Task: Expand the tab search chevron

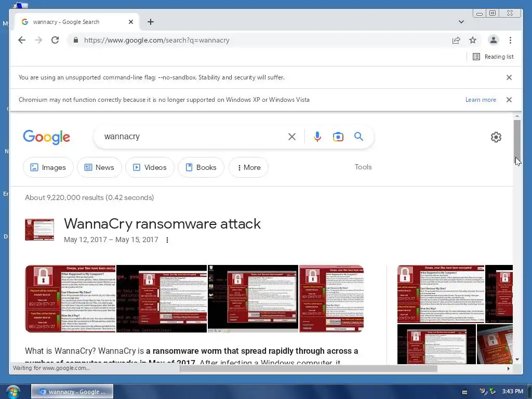Action: [461, 22]
